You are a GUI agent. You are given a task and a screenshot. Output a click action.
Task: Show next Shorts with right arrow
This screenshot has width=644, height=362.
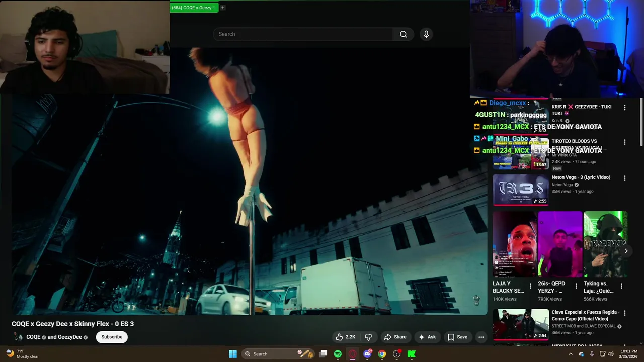coord(626,251)
